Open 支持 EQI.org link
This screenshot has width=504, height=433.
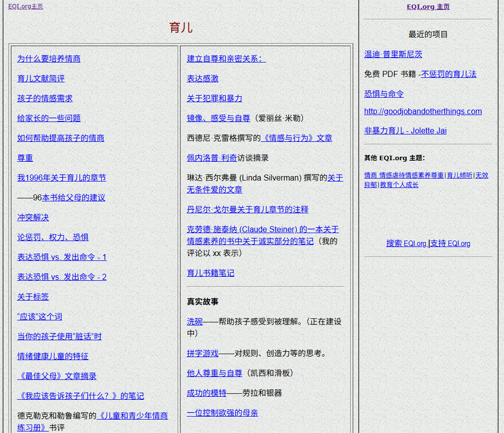(x=450, y=244)
